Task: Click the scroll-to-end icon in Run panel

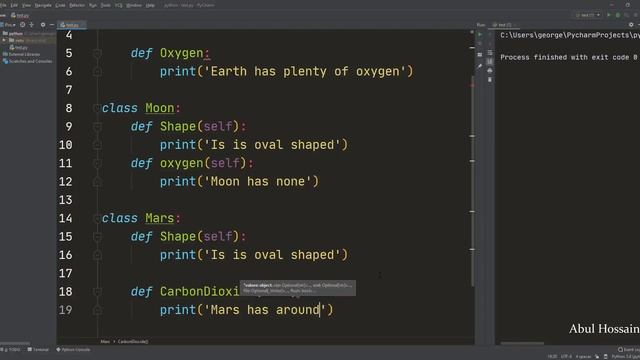Action: coord(490,62)
